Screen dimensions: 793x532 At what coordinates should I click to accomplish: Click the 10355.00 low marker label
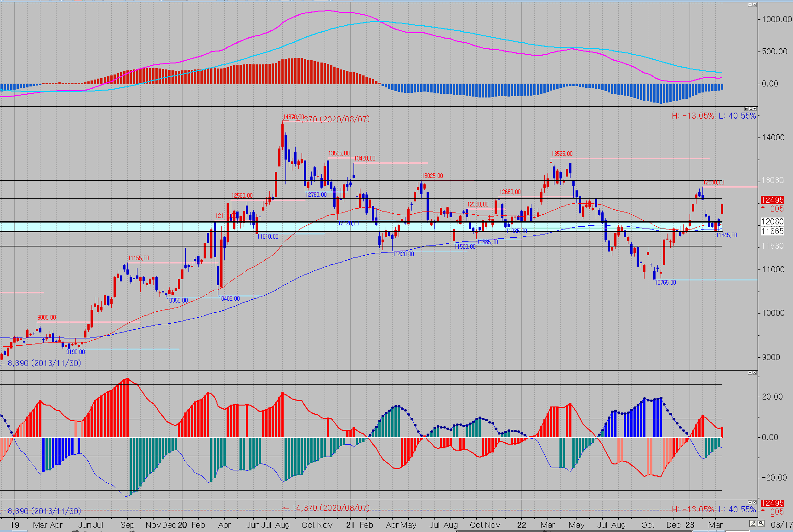pos(177,301)
